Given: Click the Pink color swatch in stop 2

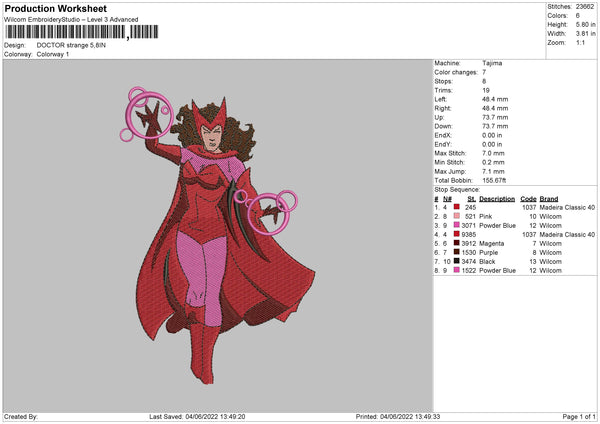Looking at the screenshot, I should tap(457, 216).
